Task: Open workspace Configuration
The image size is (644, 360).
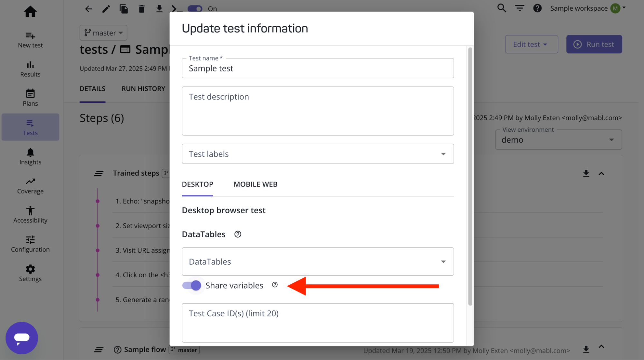Action: tap(30, 243)
